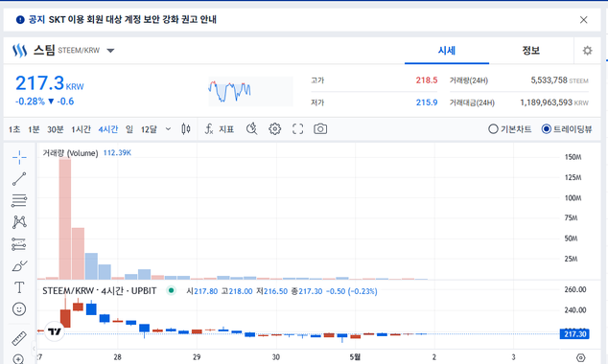
Task: Click the 28 date label on axis
Action: (118, 357)
